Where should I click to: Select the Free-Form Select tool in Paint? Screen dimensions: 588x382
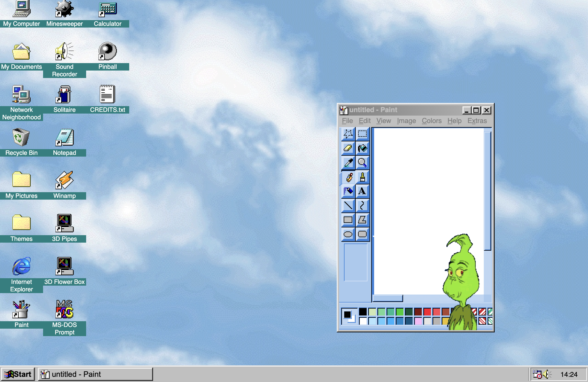coord(348,134)
